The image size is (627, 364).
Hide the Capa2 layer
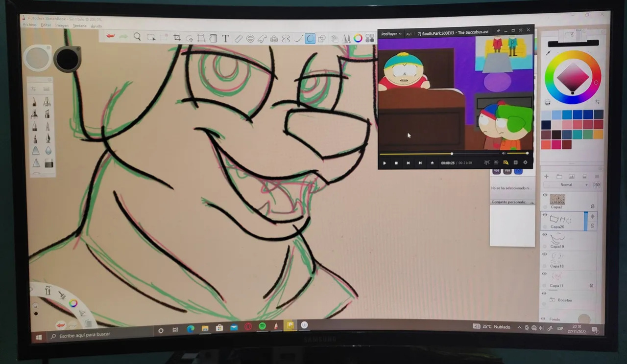(x=545, y=195)
